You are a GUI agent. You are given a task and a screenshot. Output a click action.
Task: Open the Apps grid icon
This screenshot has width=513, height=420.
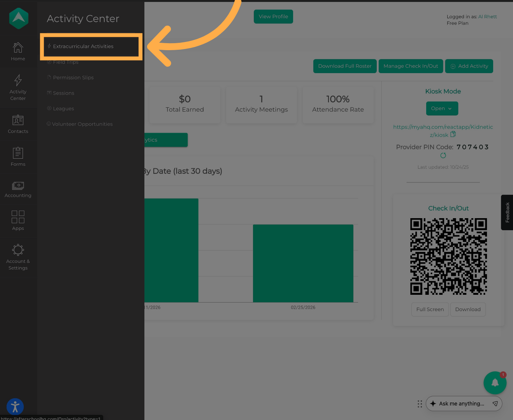tap(18, 217)
